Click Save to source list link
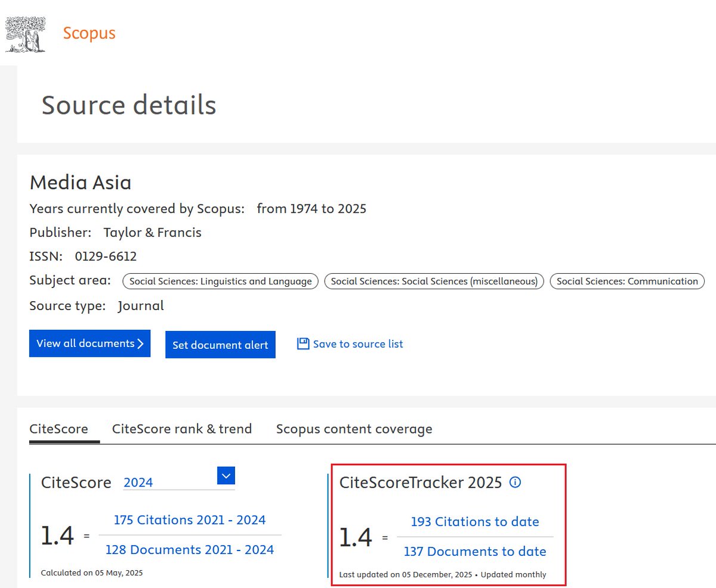This screenshot has height=588, width=716. click(358, 344)
